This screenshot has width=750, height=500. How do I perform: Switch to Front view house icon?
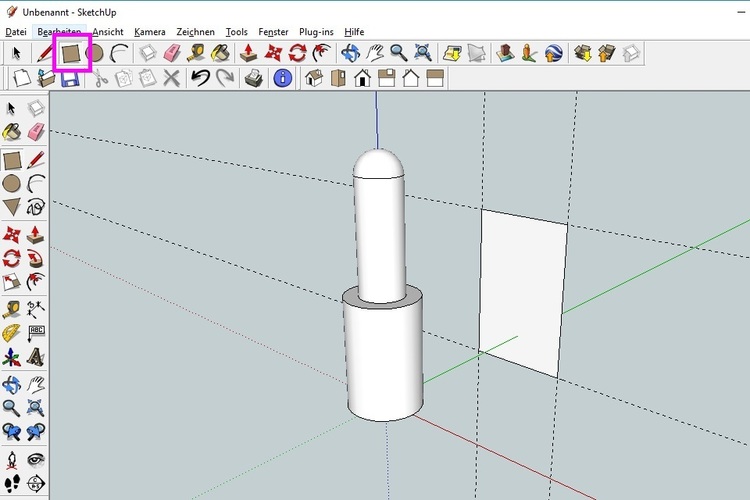[363, 78]
